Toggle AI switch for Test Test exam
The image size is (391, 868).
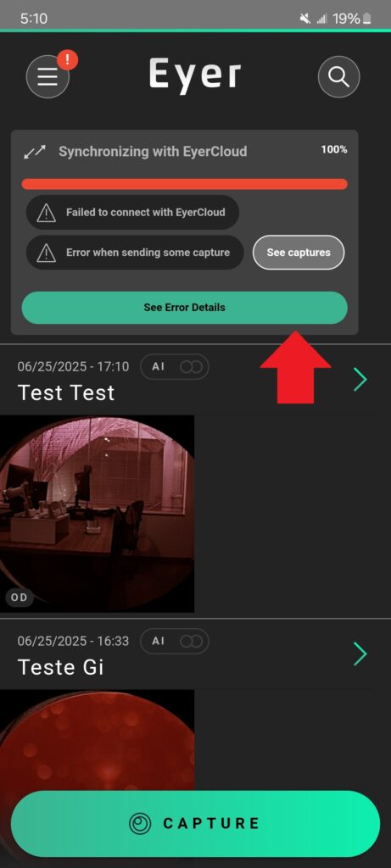pyautogui.click(x=191, y=367)
